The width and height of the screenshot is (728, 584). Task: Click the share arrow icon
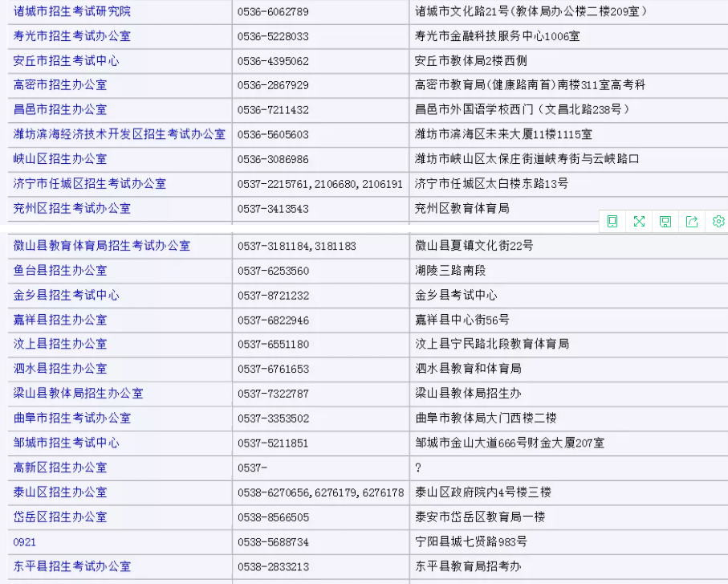click(692, 222)
